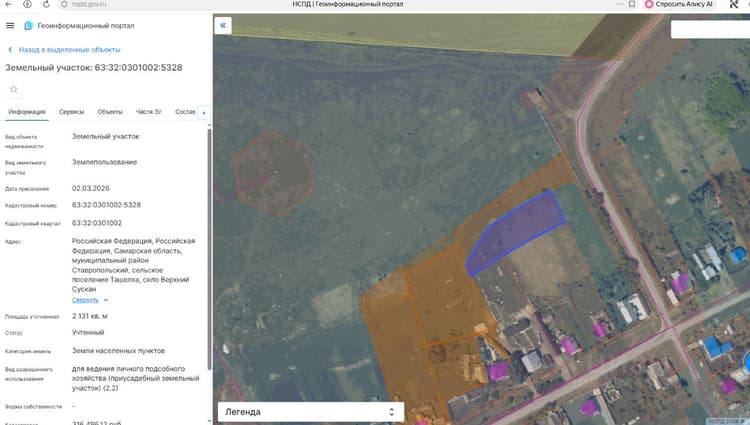
Task: Click the map search field
Action: 710,30
